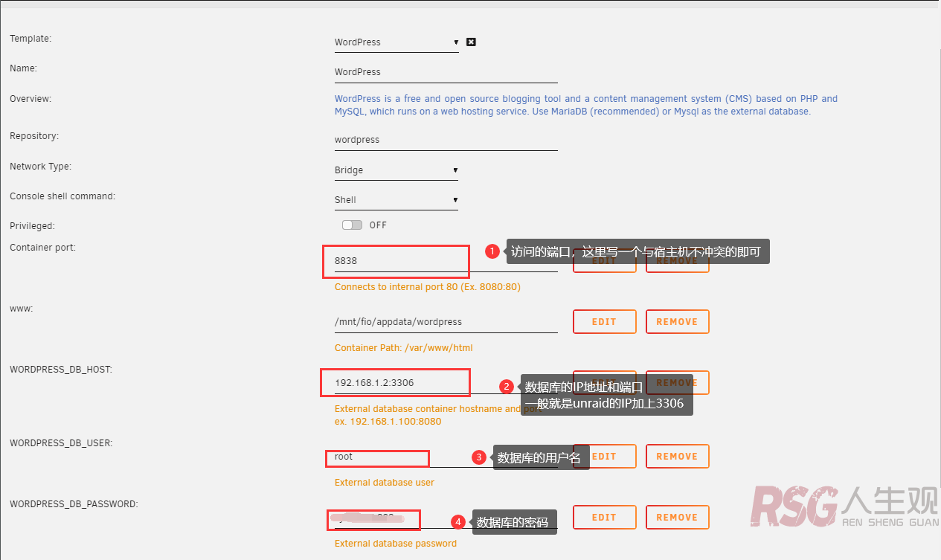Image resolution: width=941 pixels, height=560 pixels.
Task: Click the Container port field with 8838
Action: click(446, 261)
